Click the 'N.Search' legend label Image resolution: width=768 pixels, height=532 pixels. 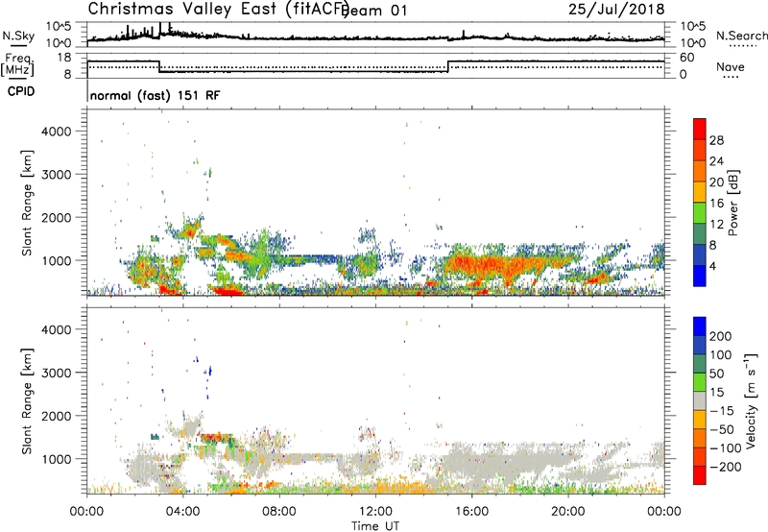pos(741,36)
